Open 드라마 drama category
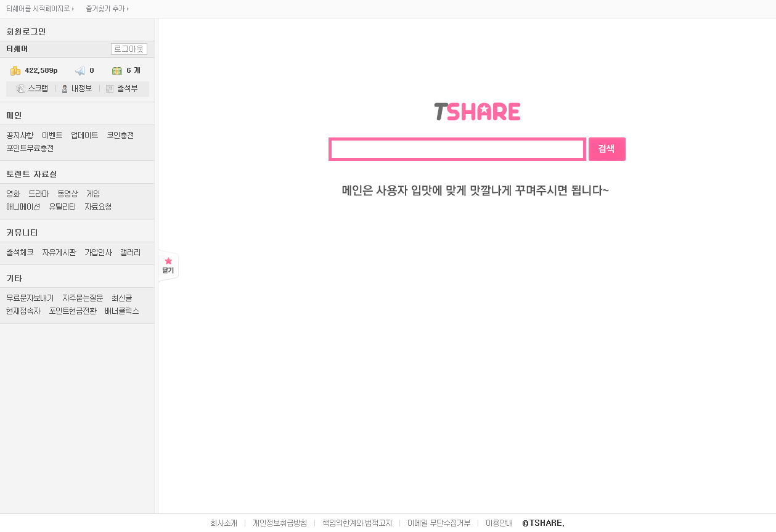 point(39,194)
